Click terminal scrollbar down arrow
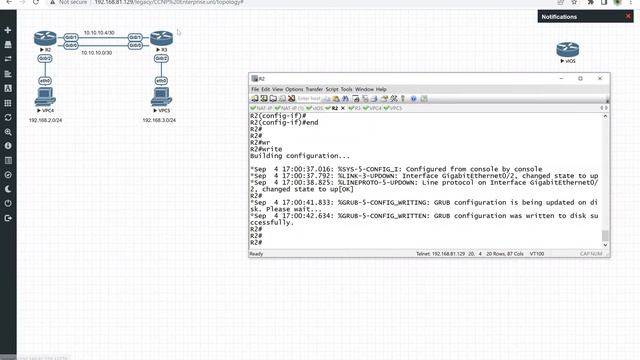 coord(605,245)
